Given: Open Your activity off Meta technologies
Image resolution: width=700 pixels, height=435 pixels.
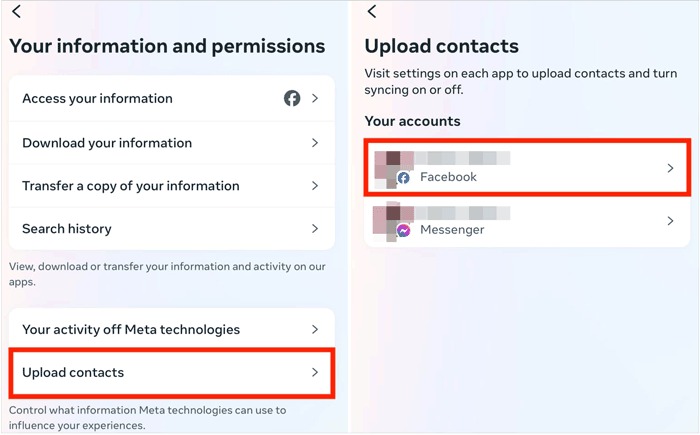Looking at the screenshot, I should 131,329.
